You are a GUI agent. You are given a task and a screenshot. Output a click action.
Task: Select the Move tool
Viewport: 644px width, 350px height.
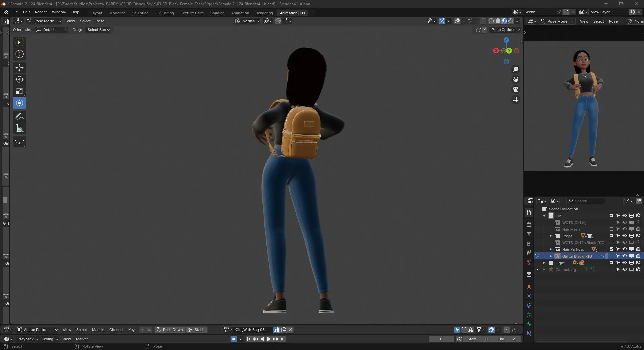(19, 68)
